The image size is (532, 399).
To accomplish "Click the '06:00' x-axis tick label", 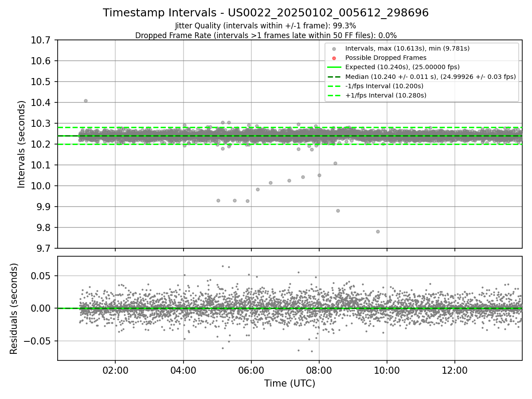I will 251,371.
